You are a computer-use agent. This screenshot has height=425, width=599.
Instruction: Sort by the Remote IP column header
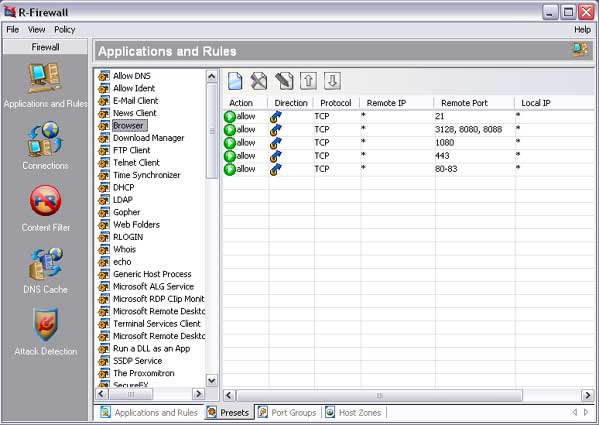[x=397, y=103]
